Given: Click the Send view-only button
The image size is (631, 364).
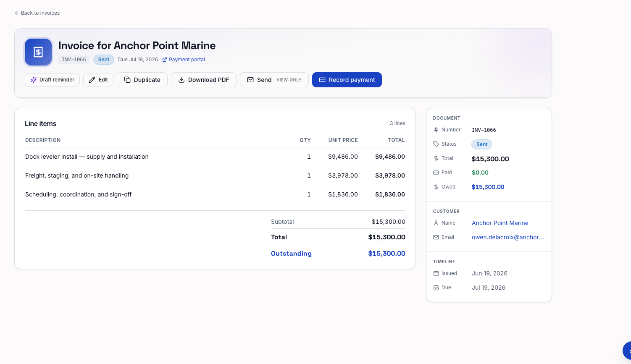Looking at the screenshot, I should point(274,80).
